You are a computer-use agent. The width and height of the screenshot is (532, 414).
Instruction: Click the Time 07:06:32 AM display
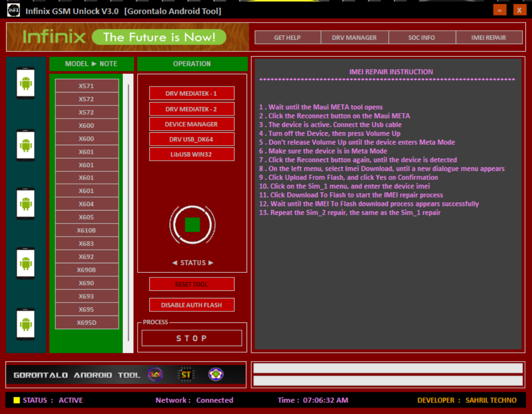313,400
